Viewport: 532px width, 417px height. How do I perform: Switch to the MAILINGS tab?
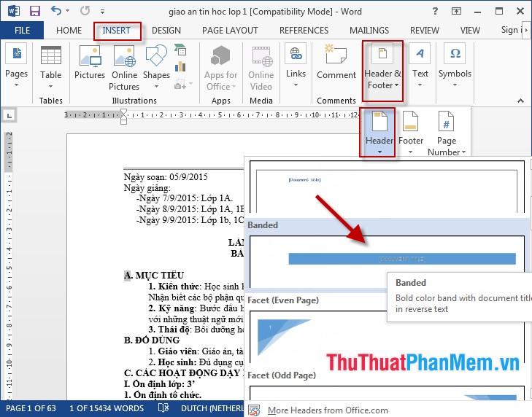[x=369, y=31]
